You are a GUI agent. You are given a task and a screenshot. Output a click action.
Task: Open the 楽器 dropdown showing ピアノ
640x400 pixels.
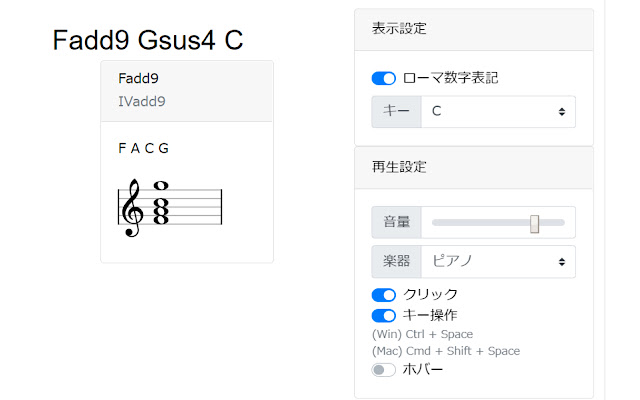pos(498,261)
